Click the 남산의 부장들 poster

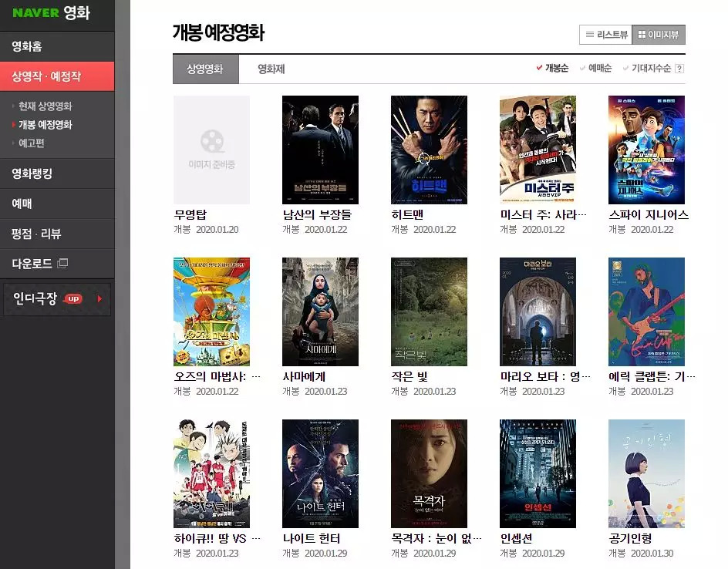320,150
